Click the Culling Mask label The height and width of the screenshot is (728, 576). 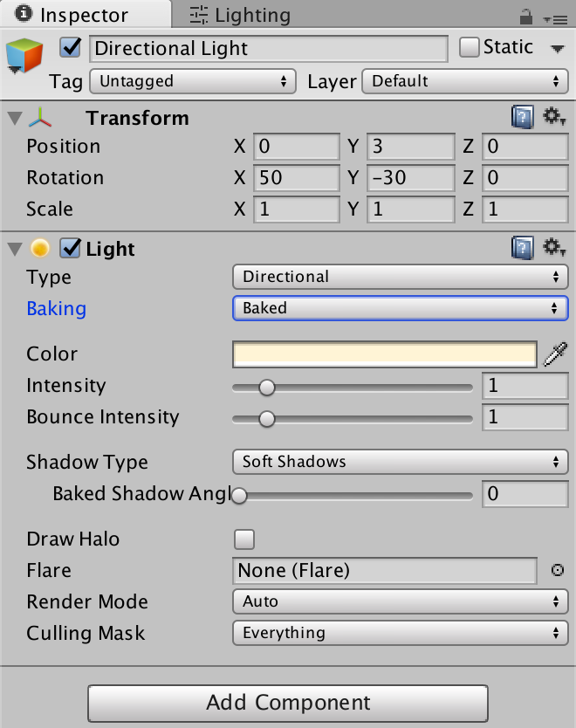[86, 633]
